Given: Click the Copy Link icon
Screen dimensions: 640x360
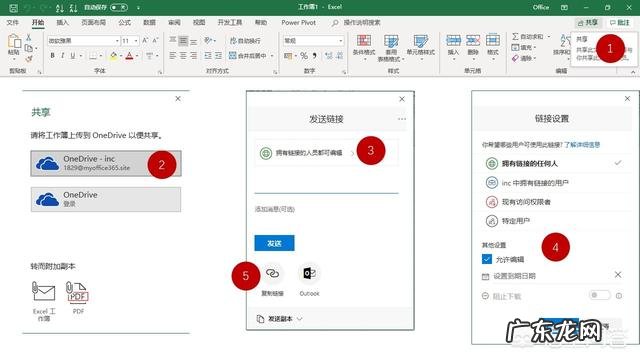Looking at the screenshot, I should tap(272, 273).
